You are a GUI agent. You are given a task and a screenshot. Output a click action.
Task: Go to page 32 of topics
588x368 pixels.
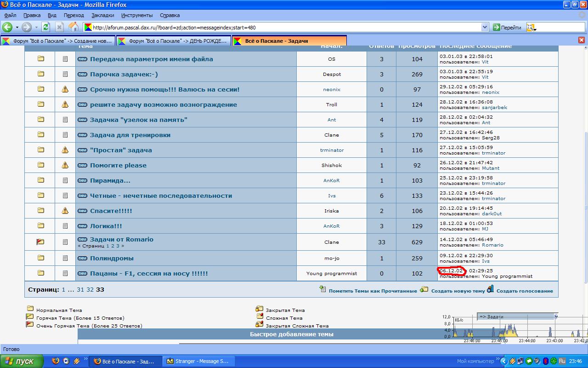click(x=90, y=290)
